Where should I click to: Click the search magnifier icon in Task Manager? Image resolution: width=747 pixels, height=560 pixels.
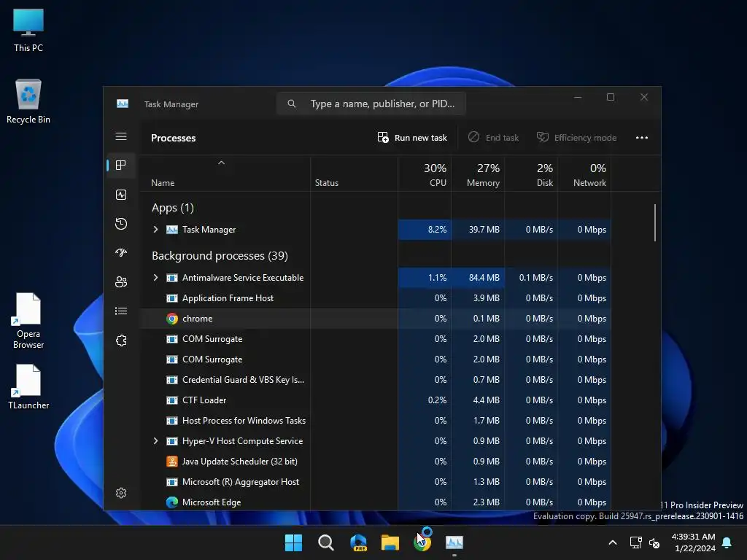coord(292,104)
